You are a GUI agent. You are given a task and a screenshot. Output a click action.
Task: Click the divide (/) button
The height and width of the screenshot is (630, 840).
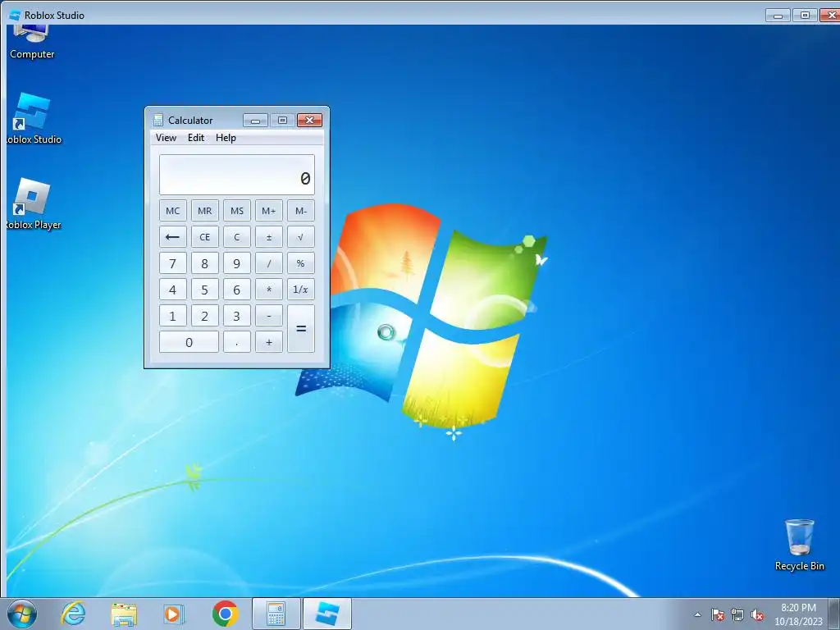pyautogui.click(x=269, y=263)
